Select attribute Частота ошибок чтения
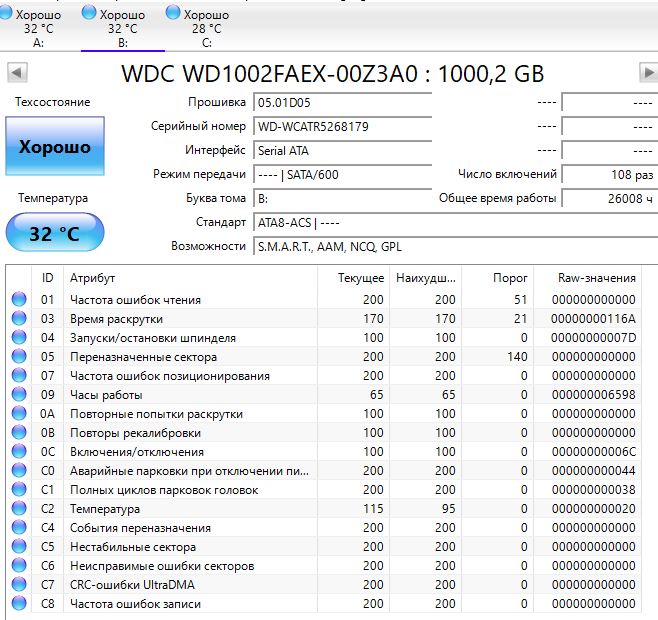Image resolution: width=658 pixels, height=620 pixels. tap(135, 300)
